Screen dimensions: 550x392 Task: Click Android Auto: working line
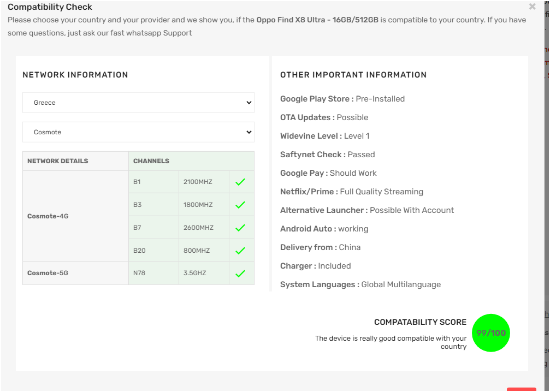(x=324, y=229)
